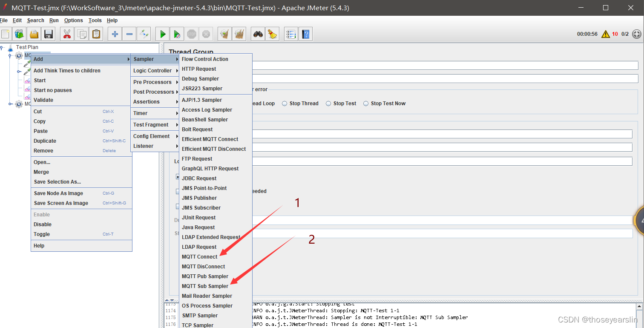Select Save Node As Image
This screenshot has height=328, width=644.
click(x=81, y=193)
